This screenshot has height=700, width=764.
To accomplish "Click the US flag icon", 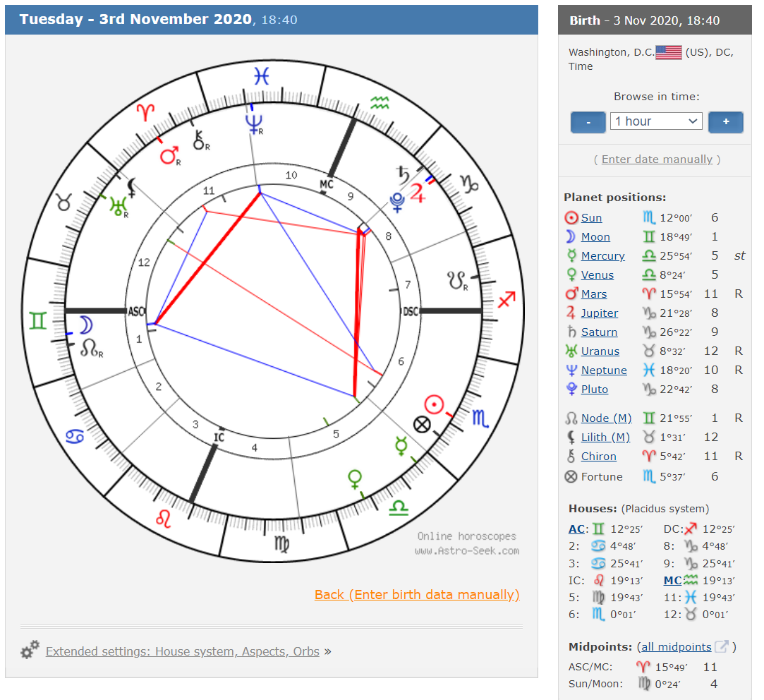I will 669,52.
